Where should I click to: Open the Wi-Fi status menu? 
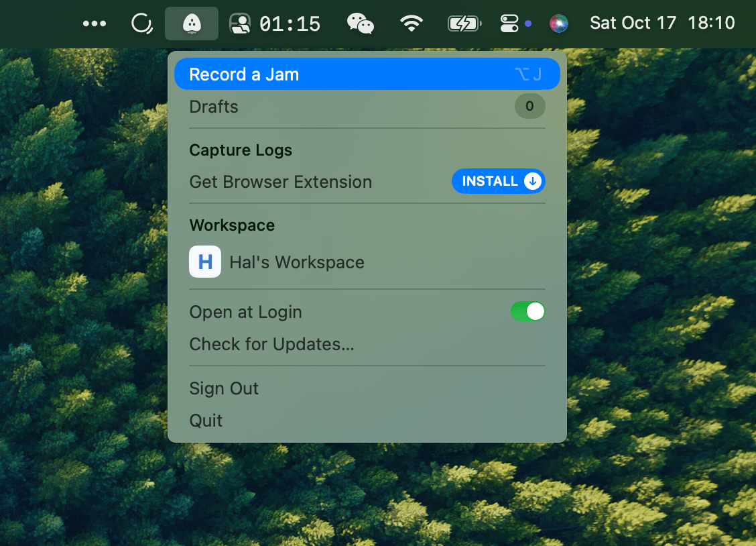412,23
